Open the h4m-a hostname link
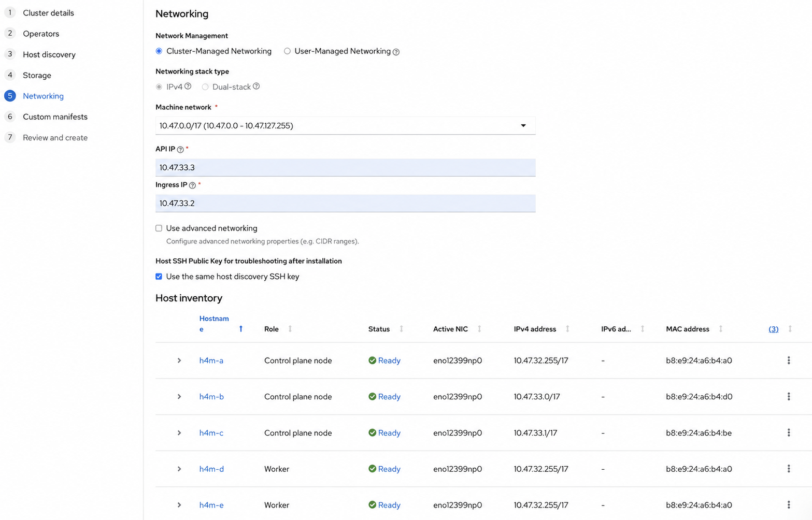 coord(211,360)
